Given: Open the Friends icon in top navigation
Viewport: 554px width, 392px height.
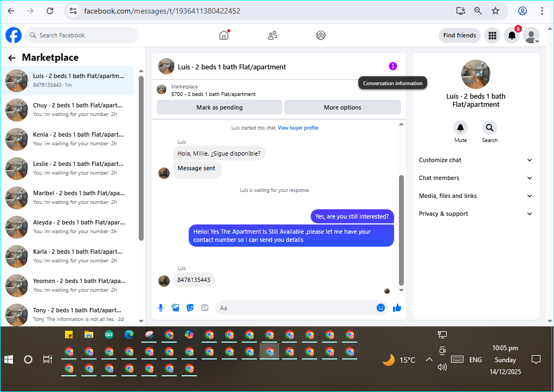Looking at the screenshot, I should pos(273,35).
